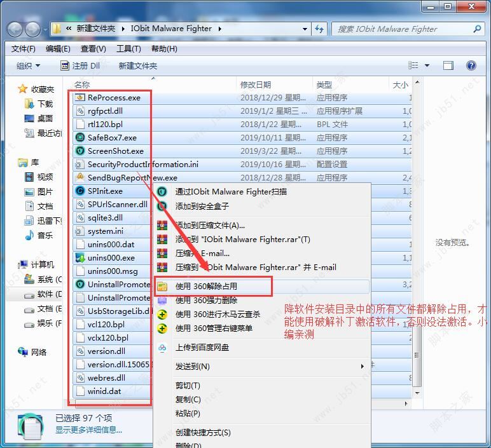
Task: Expand the 发送到(N) submenu arrow
Action: pos(363,366)
